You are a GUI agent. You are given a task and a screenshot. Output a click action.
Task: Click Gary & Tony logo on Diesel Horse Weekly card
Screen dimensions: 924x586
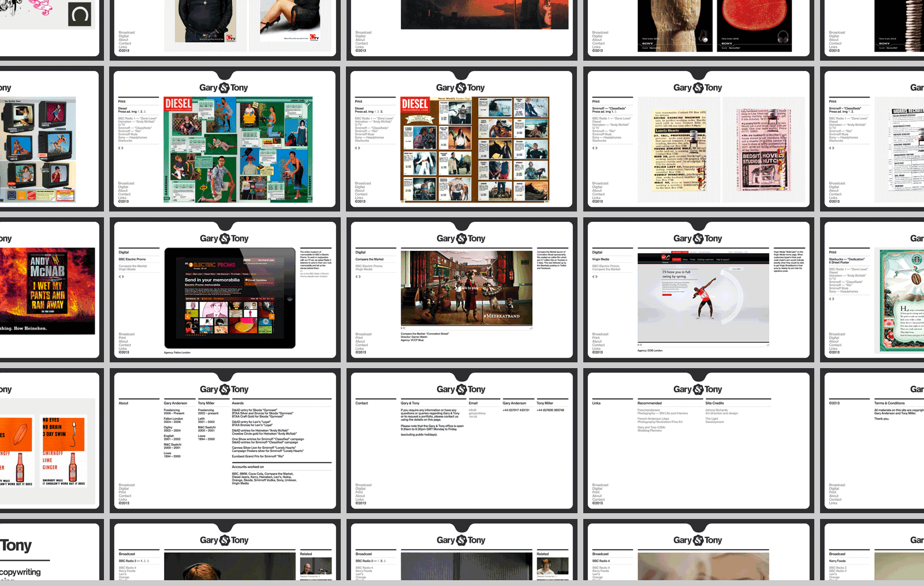pyautogui.click(x=460, y=88)
